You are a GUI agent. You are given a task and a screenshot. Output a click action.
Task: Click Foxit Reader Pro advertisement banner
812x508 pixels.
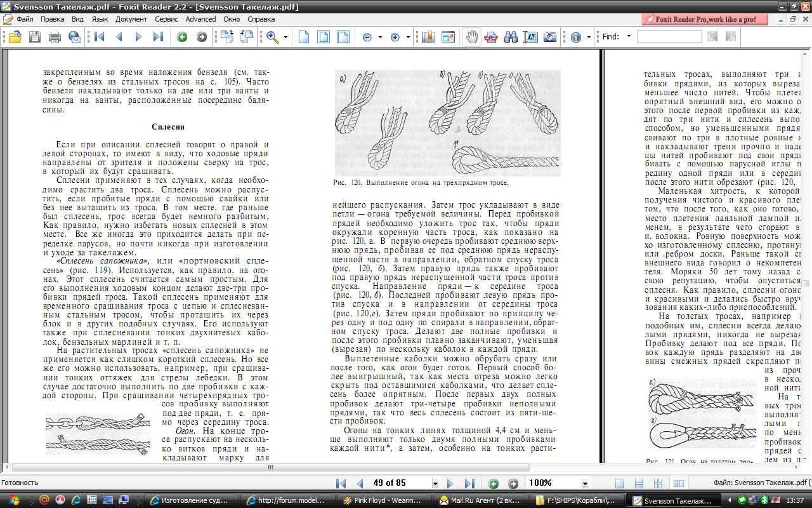tap(704, 19)
